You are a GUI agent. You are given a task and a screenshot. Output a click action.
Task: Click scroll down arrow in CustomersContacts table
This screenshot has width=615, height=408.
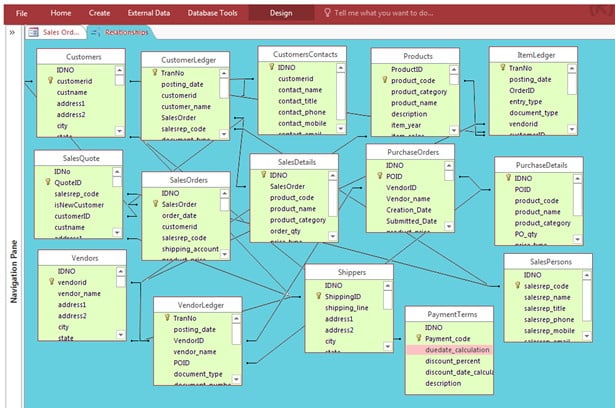click(x=341, y=129)
